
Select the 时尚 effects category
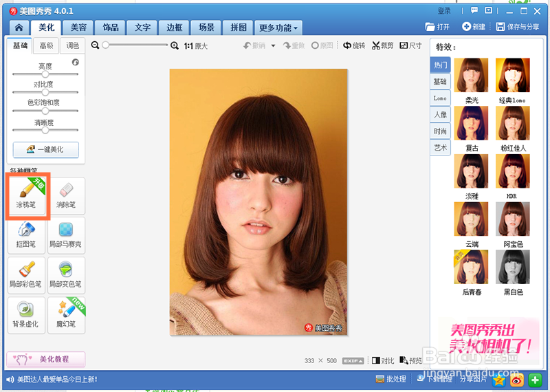tap(440, 131)
